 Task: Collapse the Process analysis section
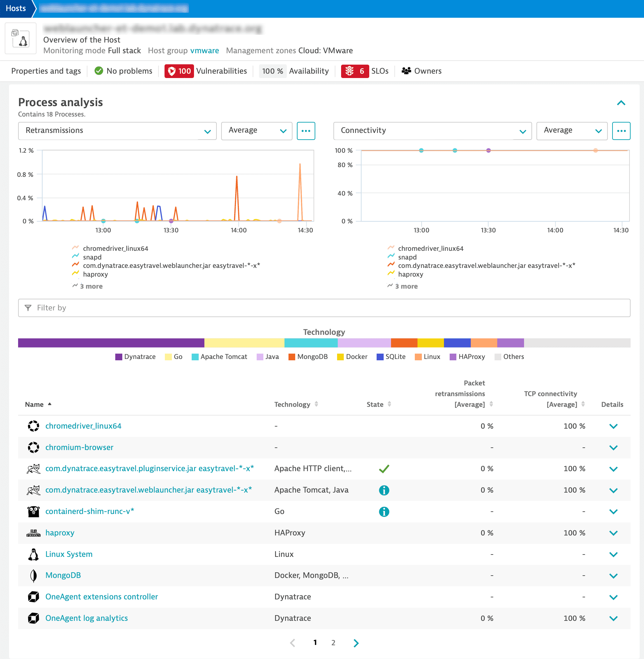621,103
